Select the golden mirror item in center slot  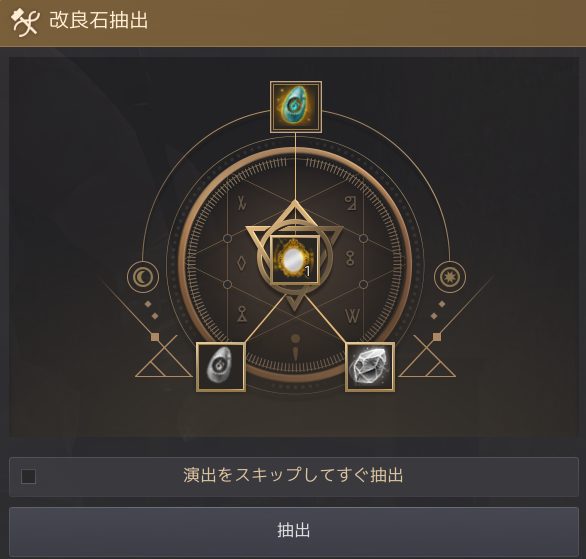pyautogui.click(x=295, y=260)
